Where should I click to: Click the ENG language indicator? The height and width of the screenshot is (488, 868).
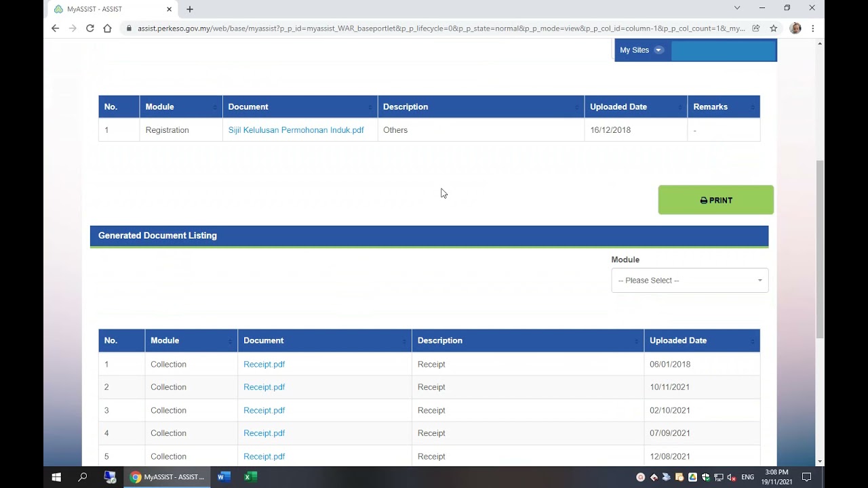click(x=747, y=477)
